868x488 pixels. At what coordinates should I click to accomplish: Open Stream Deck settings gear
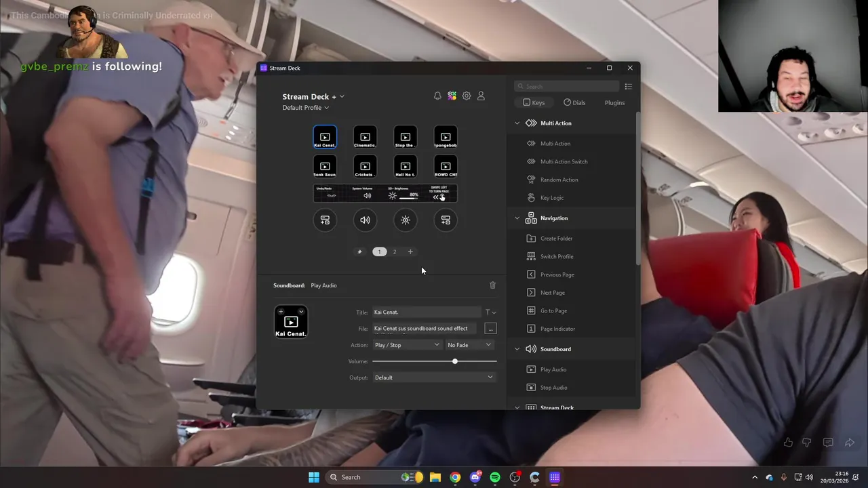click(467, 96)
